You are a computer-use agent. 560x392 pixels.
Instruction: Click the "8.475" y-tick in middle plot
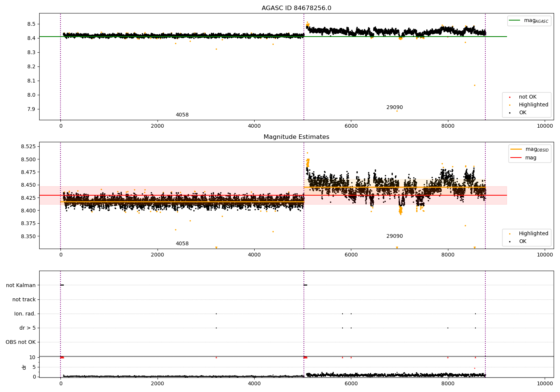click(x=28, y=172)
